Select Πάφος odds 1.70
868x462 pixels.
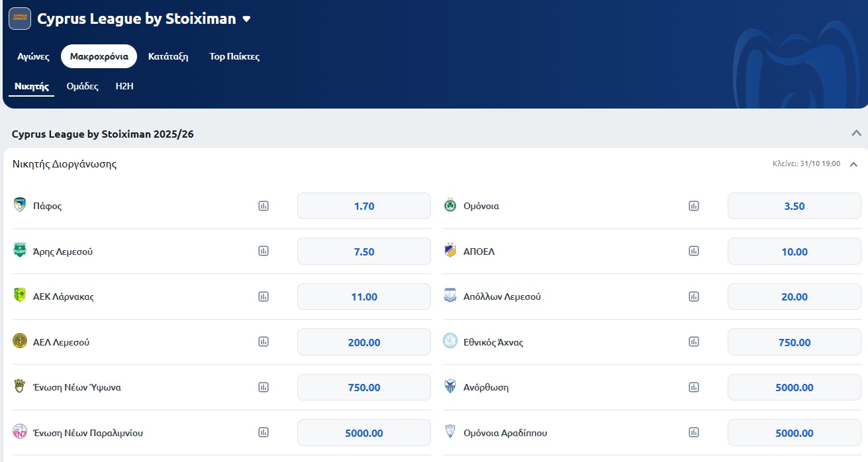[x=364, y=206]
